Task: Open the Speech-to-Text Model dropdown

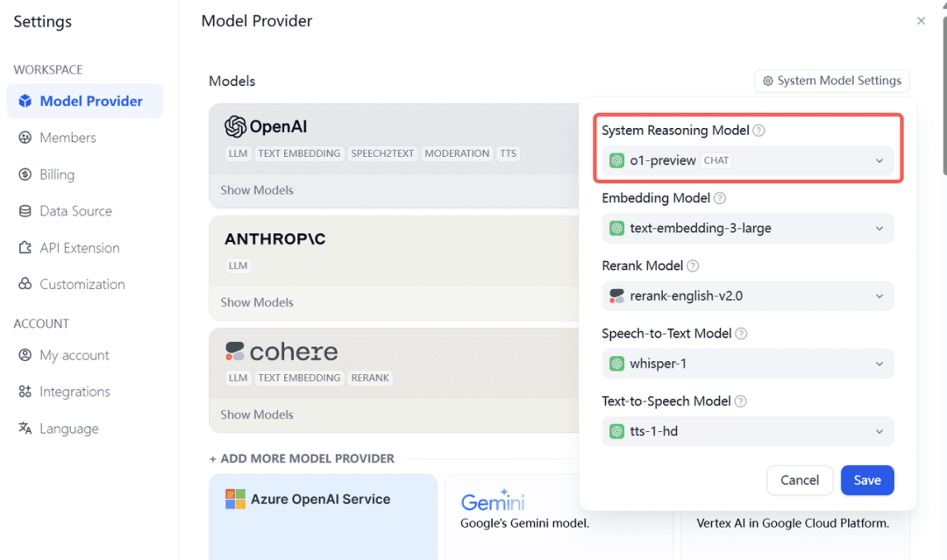Action: (748, 364)
